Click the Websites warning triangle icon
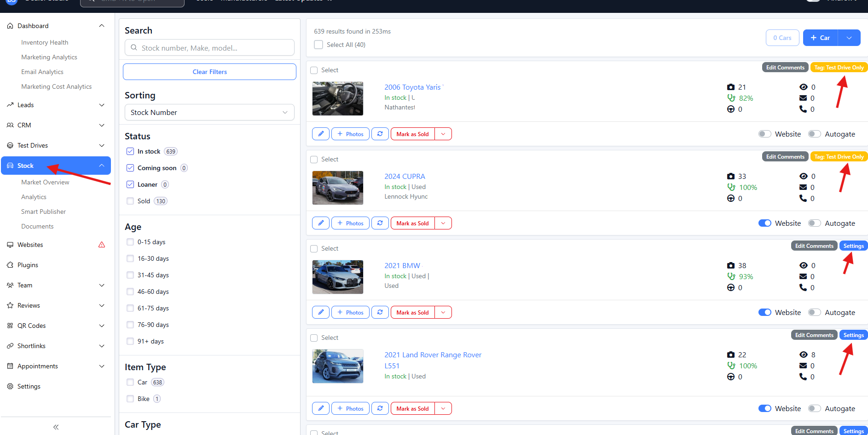This screenshot has height=435, width=868. point(102,245)
